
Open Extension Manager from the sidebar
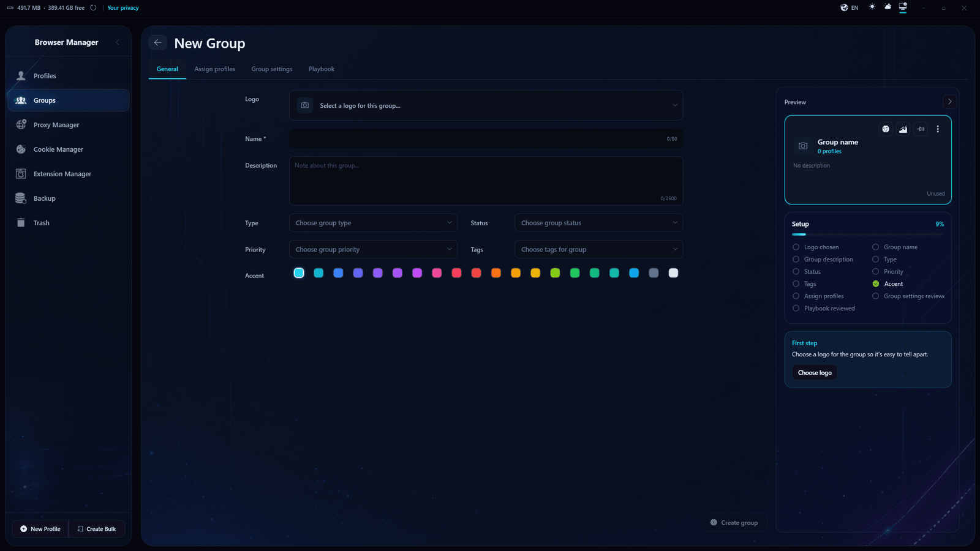[x=68, y=174]
